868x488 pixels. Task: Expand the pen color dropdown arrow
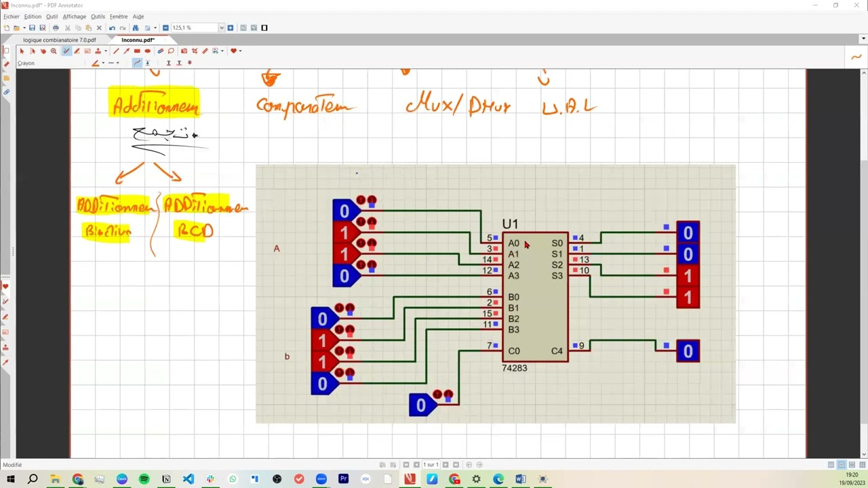(103, 63)
